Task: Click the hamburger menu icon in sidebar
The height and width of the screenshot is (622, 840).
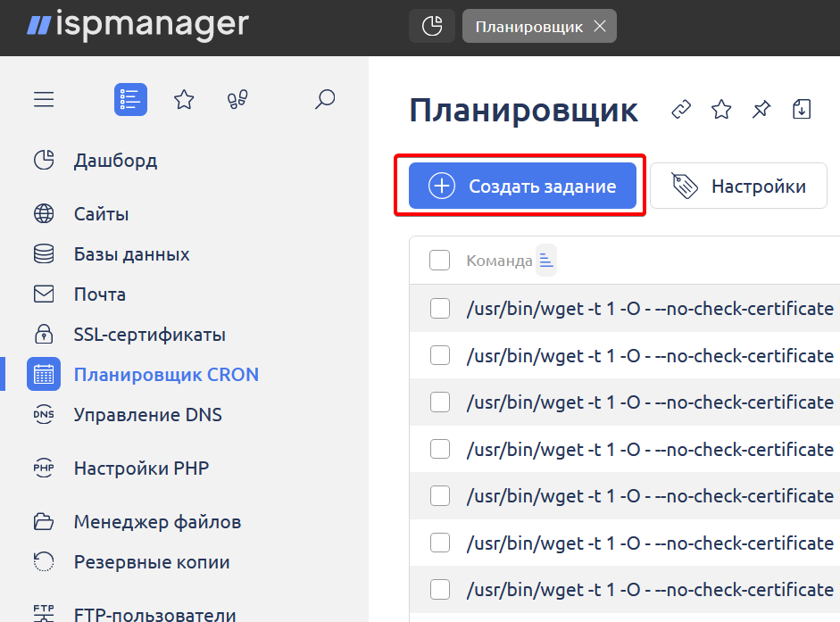Action: click(44, 99)
